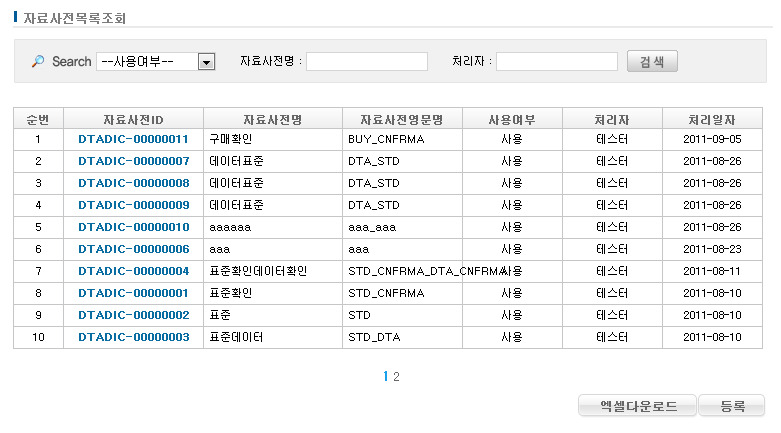The image size is (781, 433).
Task: Click the 자료사전ID column header
Action: (x=133, y=119)
